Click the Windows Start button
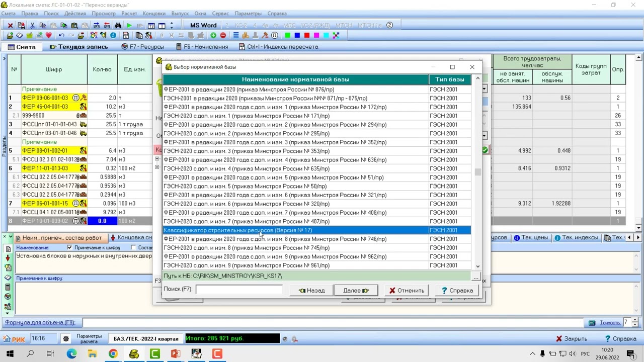 (10, 354)
